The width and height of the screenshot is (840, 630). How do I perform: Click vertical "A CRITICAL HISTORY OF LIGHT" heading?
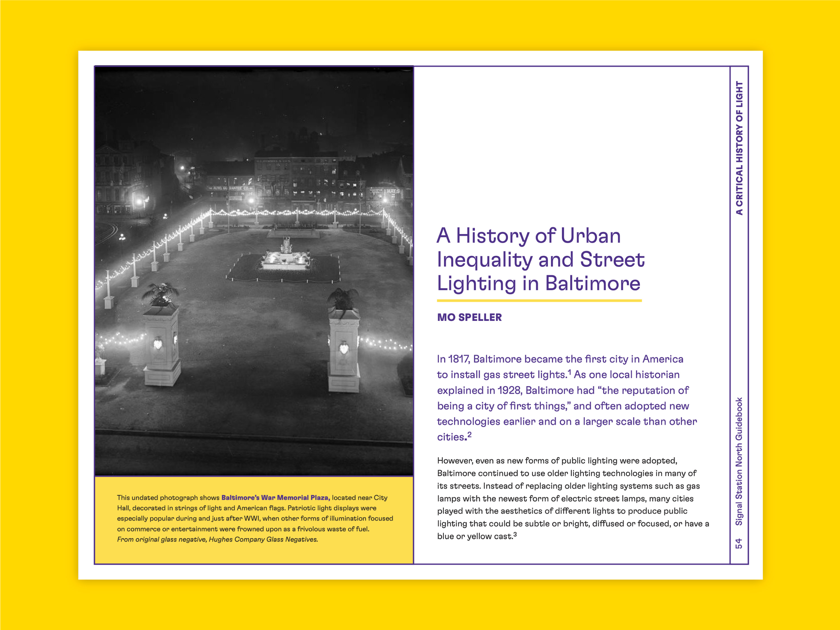tap(739, 148)
